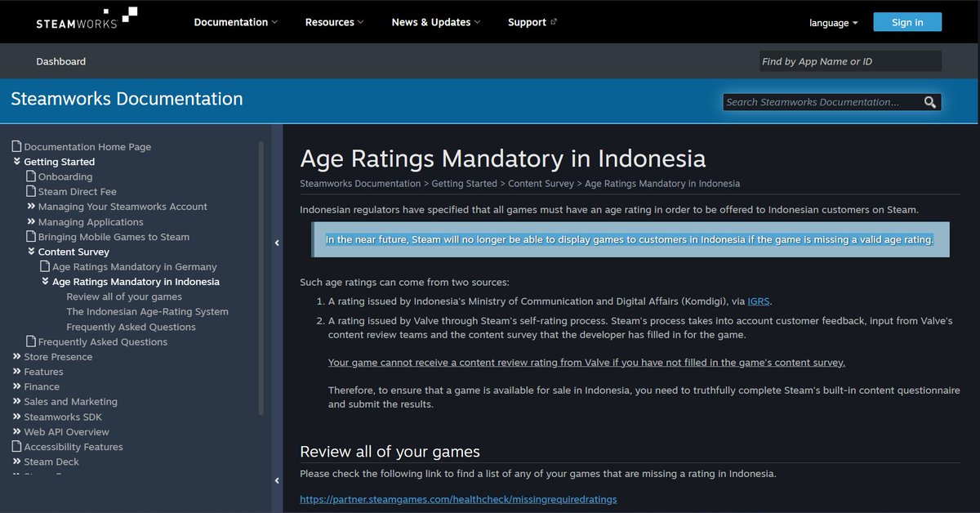Click the Review all of your games heading
This screenshot has width=980, height=513.
(x=390, y=452)
